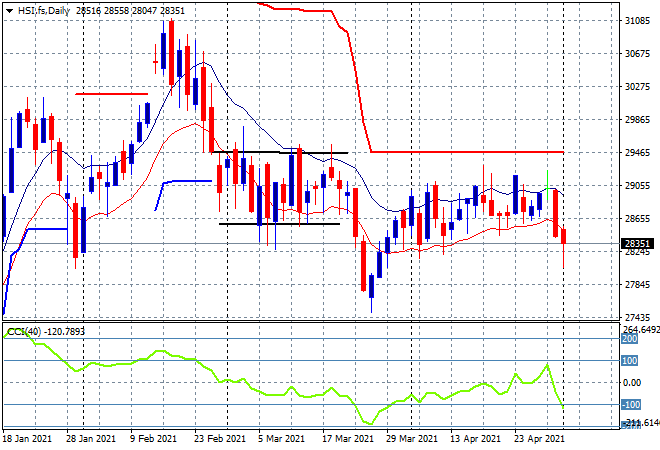Click the 31085 price axis label
Viewport: 660px width, 450px height.
click(x=637, y=21)
